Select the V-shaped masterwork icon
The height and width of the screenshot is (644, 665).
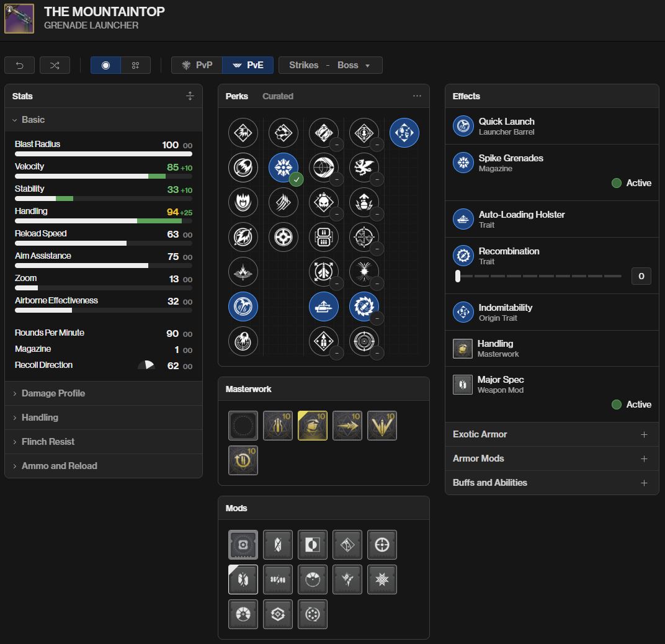point(382,426)
